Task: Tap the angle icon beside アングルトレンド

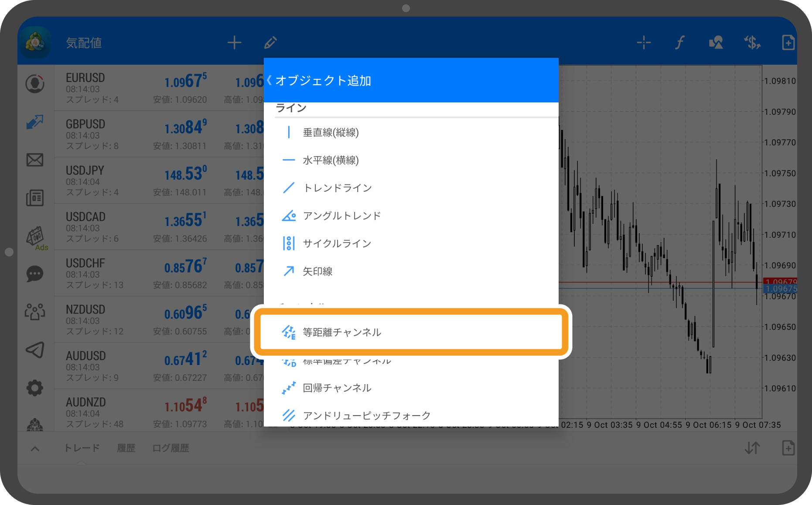Action: point(289,216)
